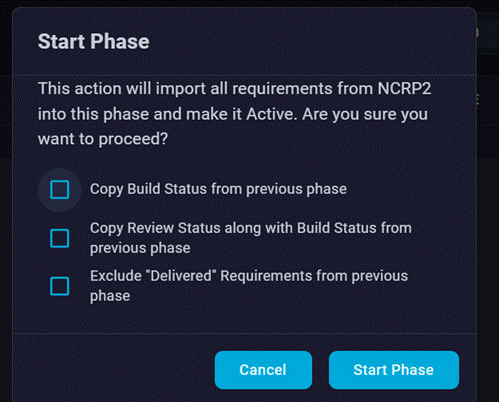Click the blank dialog space below the checkbox options
The height and width of the screenshot is (402, 499).
[244, 318]
